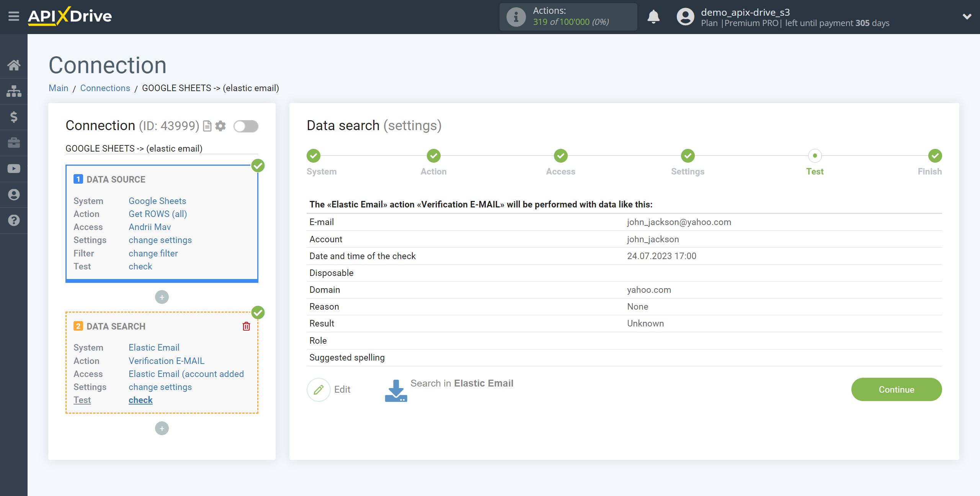Click the Edit label
The height and width of the screenshot is (496, 980).
(342, 390)
